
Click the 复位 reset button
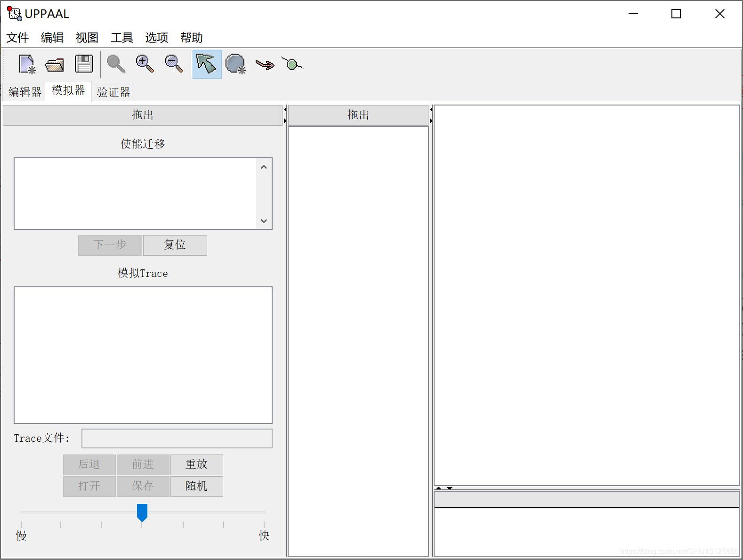(175, 245)
